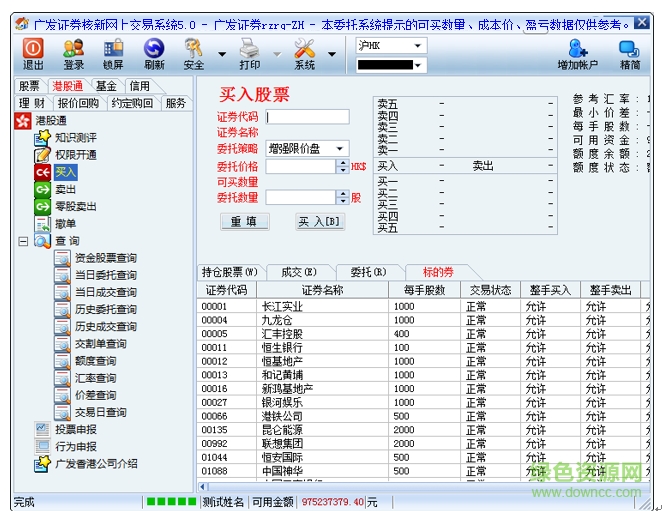Viewport: 665px width, 511px height.
Task: Click the 证券代码 input field
Action: (308, 116)
